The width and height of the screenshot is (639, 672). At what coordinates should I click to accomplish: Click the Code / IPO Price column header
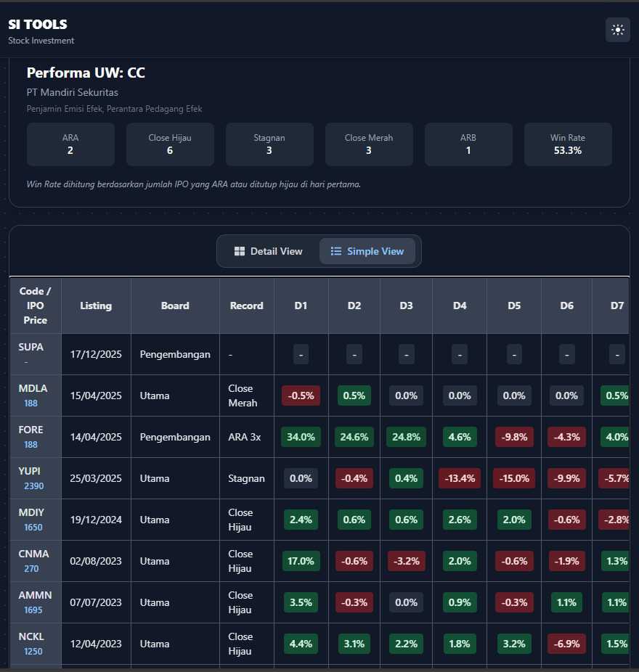tap(36, 306)
